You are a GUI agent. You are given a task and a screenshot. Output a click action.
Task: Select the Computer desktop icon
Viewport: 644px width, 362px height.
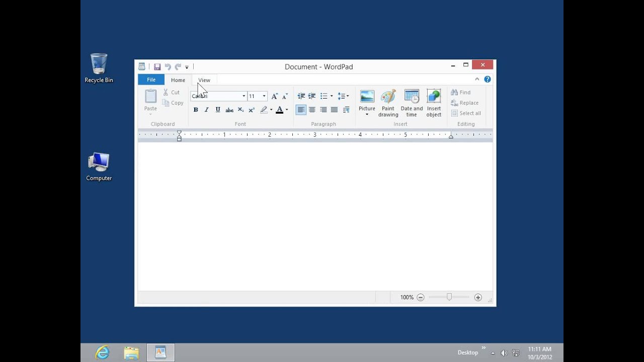pyautogui.click(x=99, y=167)
